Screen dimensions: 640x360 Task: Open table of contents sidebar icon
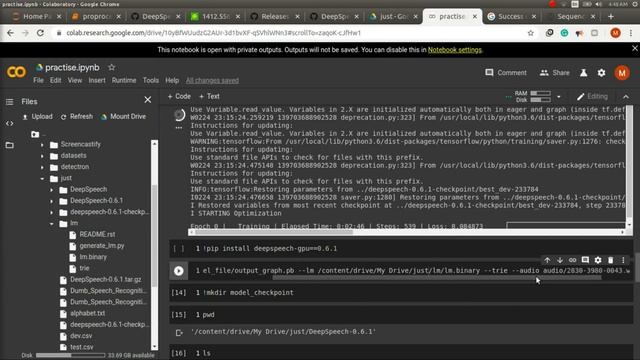[9, 102]
